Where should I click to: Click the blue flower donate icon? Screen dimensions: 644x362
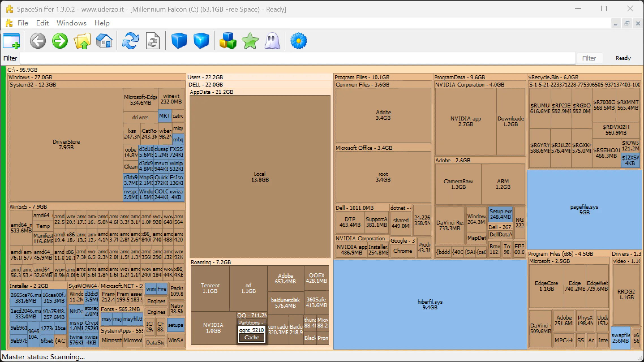tap(299, 41)
